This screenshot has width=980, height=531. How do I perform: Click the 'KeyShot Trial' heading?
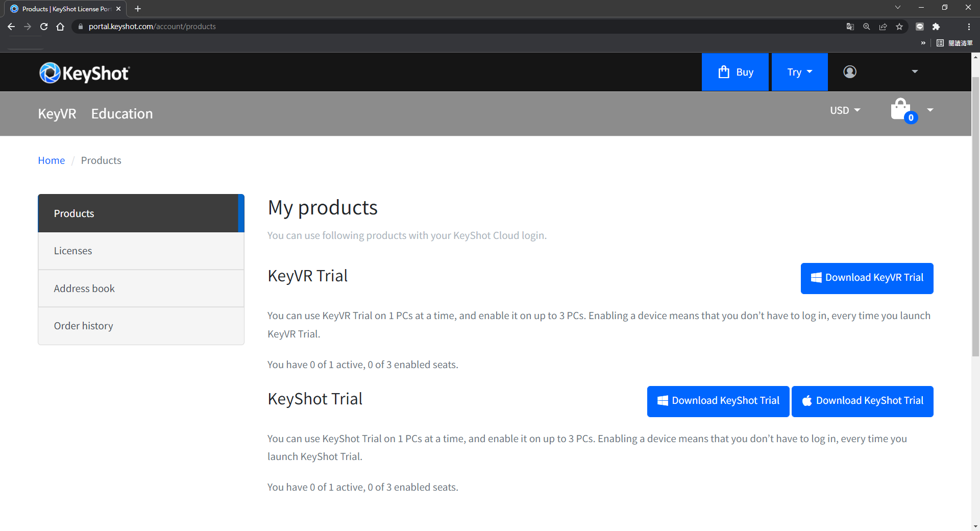(x=315, y=399)
